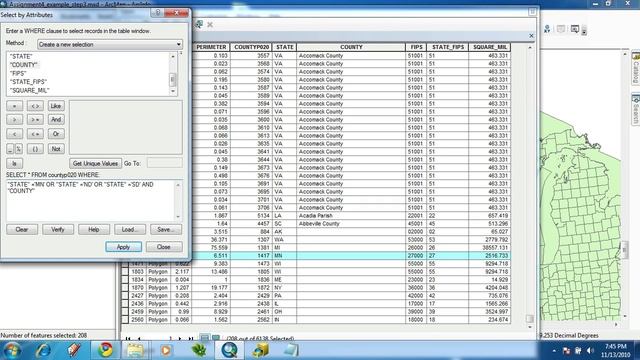Viewport: 640px width, 360px height.
Task: Select row selector box for record 1870
Action: (x=125, y=288)
